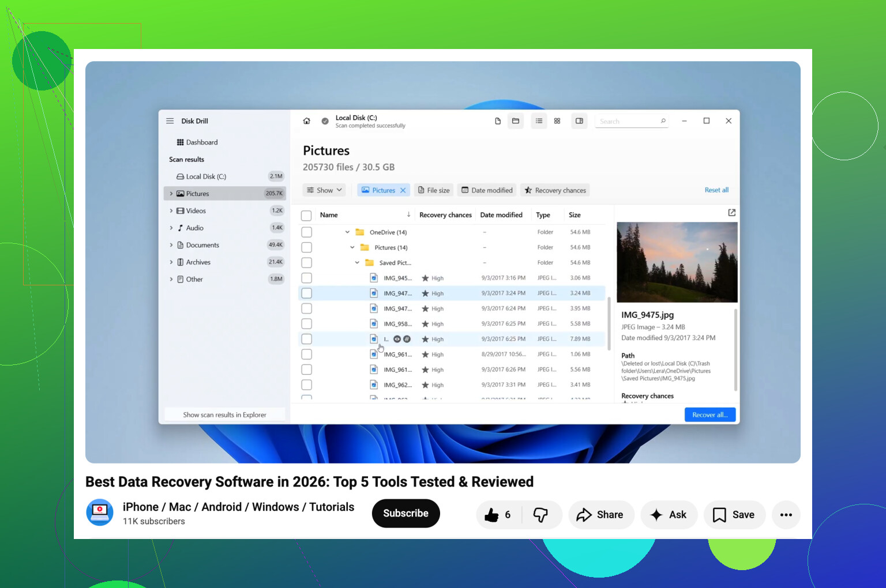The width and height of the screenshot is (886, 588).
Task: Subscribe to the channel
Action: pyautogui.click(x=406, y=513)
